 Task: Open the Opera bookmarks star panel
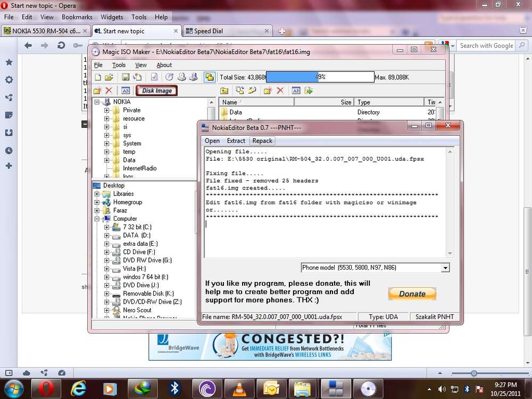(9, 62)
